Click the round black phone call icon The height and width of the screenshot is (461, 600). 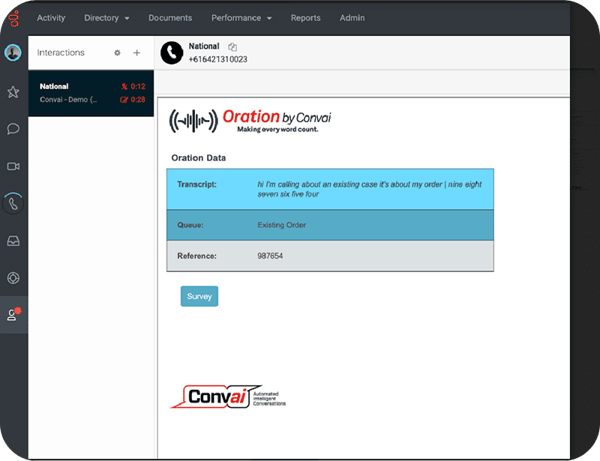[x=172, y=53]
